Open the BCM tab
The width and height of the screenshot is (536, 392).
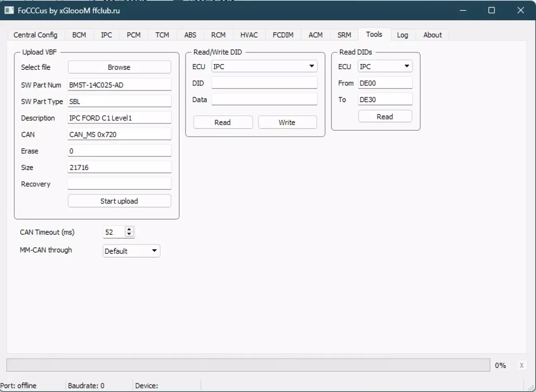[x=79, y=35]
